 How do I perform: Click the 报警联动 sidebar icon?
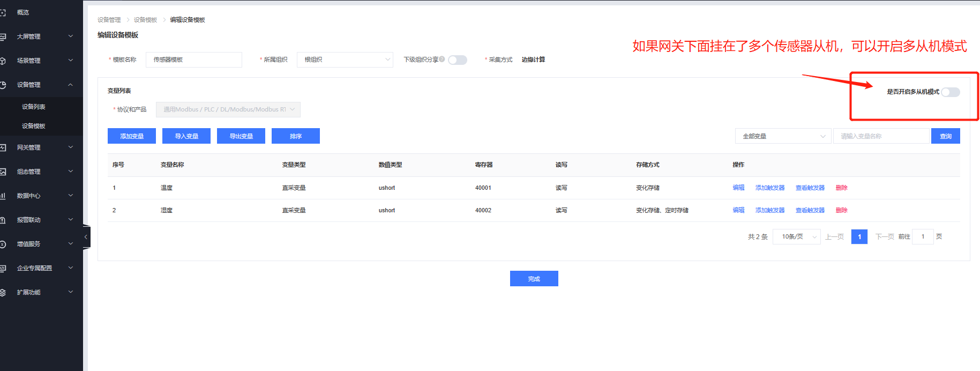[x=3, y=220]
